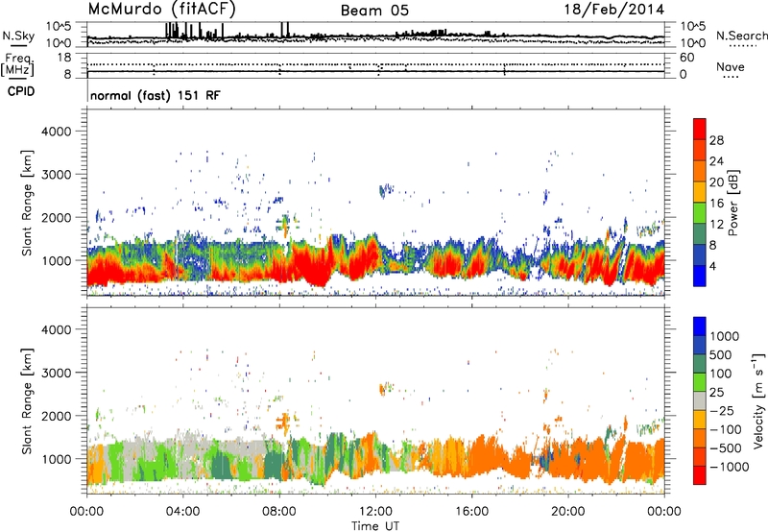This screenshot has width=768, height=532.
Task: Pick the bottom red Velocity colorbar swatch
Action: point(700,475)
